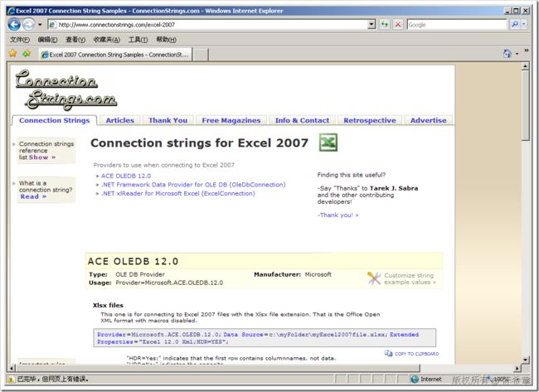Click the Internet Explorer title bar icon
The height and width of the screenshot is (392, 539).
coord(12,11)
